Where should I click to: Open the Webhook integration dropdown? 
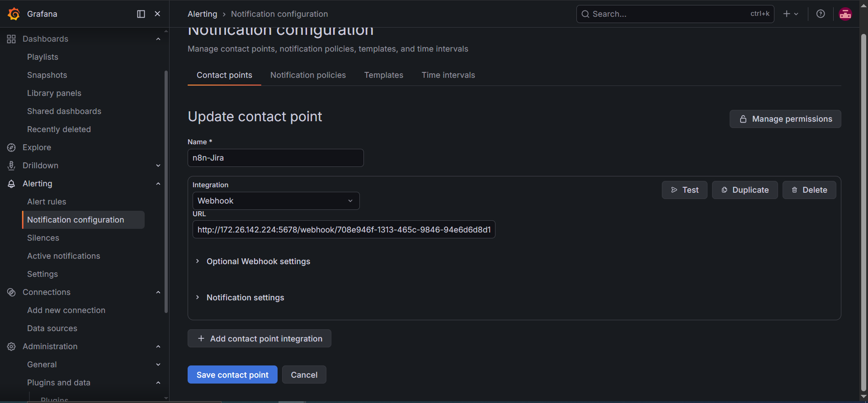point(276,201)
